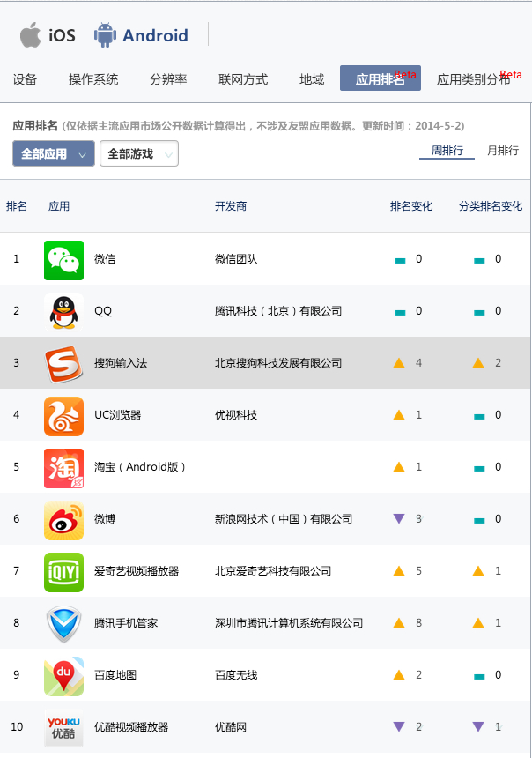Viewport: 532px width, 758px height.
Task: Click the 搜狗输入法 app icon
Action: pos(63,364)
